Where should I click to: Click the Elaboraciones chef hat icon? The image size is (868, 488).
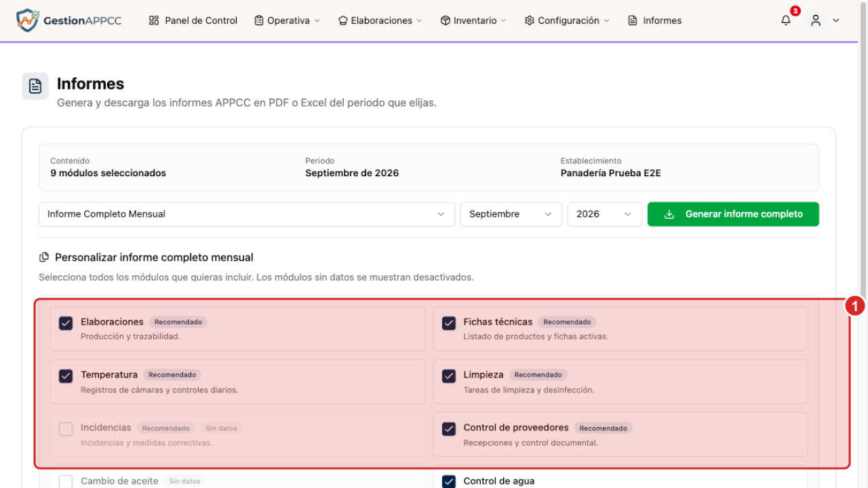(x=342, y=20)
